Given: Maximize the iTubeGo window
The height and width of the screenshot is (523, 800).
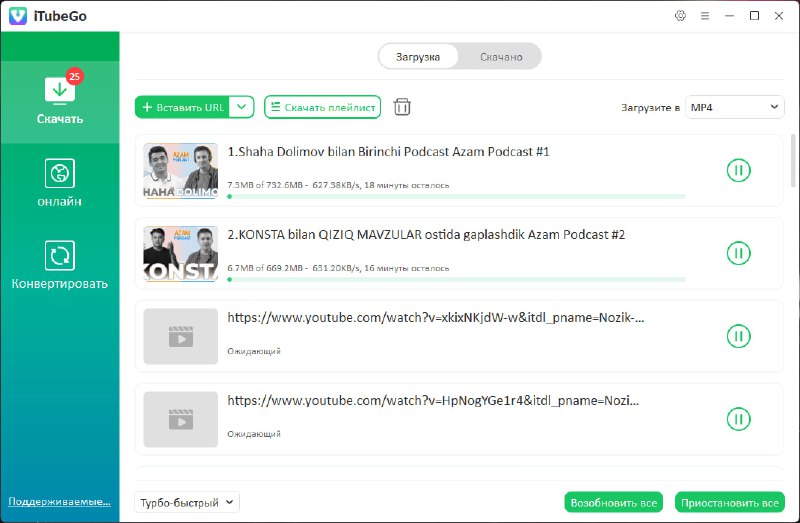Looking at the screenshot, I should (754, 16).
